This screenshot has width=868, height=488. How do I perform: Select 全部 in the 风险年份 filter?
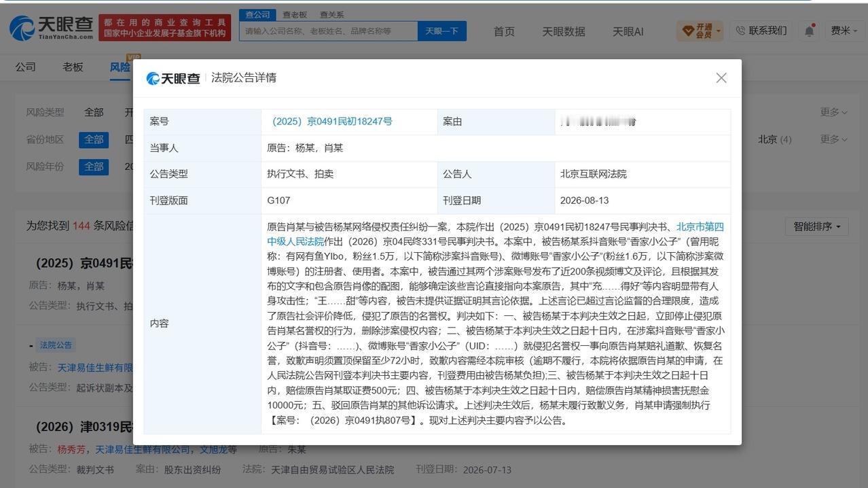pyautogui.click(x=94, y=167)
